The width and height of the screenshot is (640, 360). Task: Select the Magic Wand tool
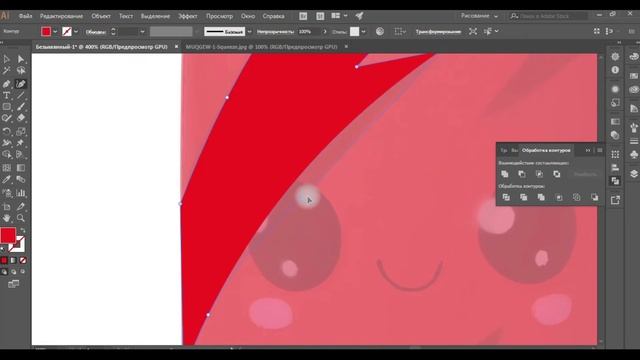point(7,71)
